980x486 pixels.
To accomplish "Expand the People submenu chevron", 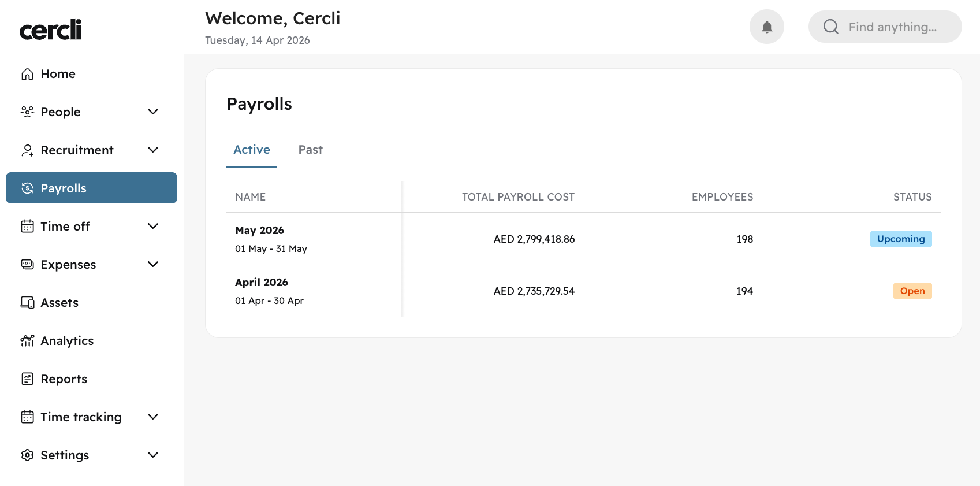I will pyautogui.click(x=153, y=112).
